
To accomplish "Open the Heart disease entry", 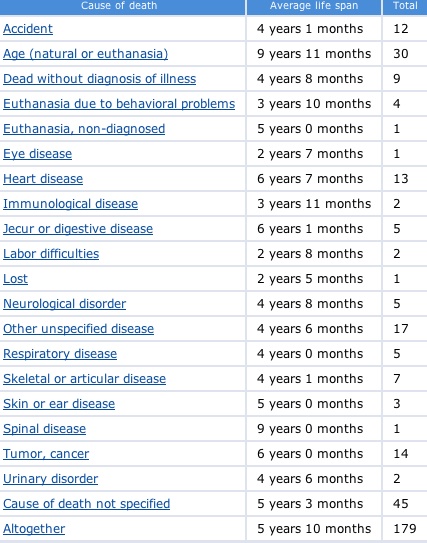I will tap(43, 179).
